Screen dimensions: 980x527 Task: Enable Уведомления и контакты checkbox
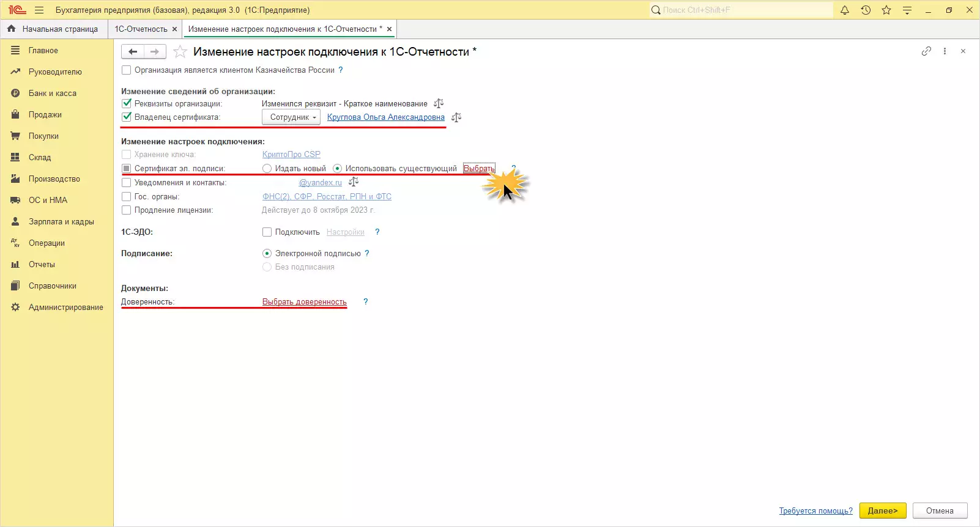pos(127,182)
